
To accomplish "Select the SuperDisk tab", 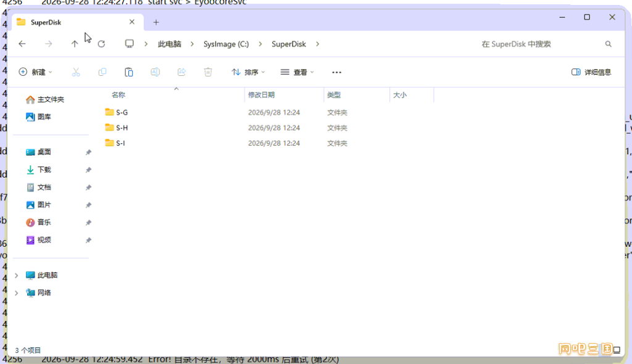I will [x=77, y=22].
